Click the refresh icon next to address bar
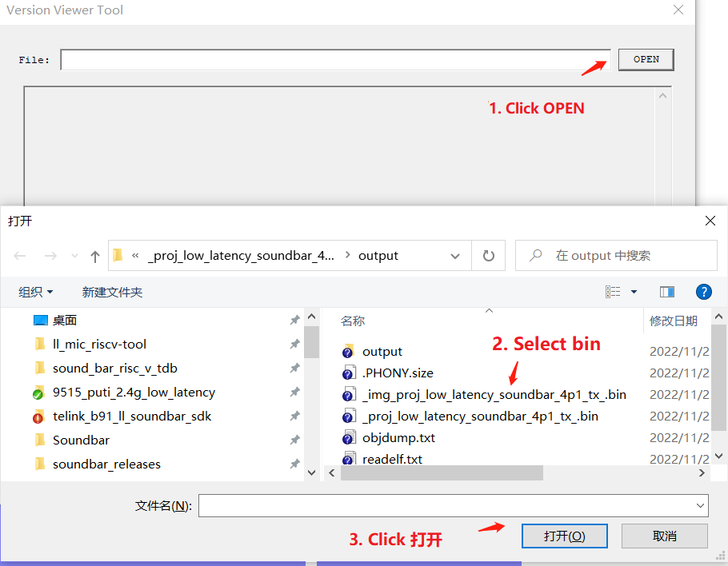The image size is (728, 566). point(488,256)
